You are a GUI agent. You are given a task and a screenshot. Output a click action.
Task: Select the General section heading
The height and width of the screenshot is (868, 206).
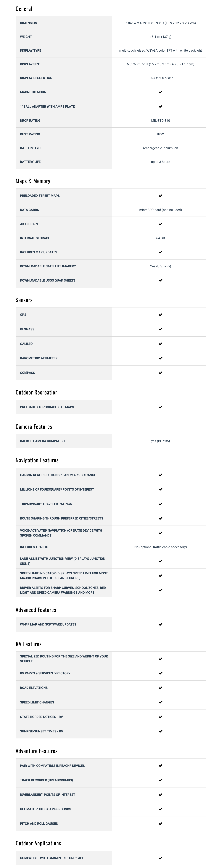(x=24, y=9)
